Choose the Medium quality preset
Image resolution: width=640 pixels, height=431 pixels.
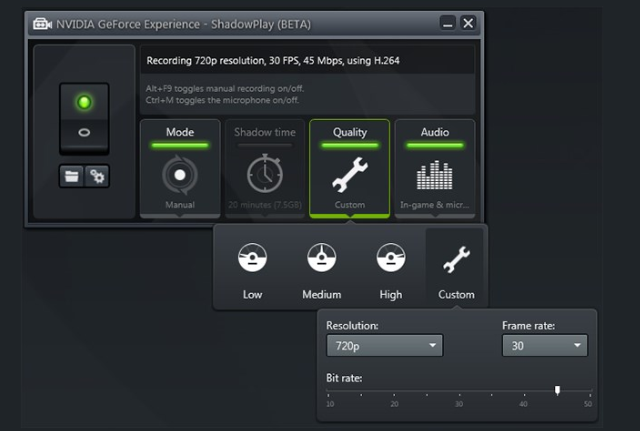coord(322,271)
